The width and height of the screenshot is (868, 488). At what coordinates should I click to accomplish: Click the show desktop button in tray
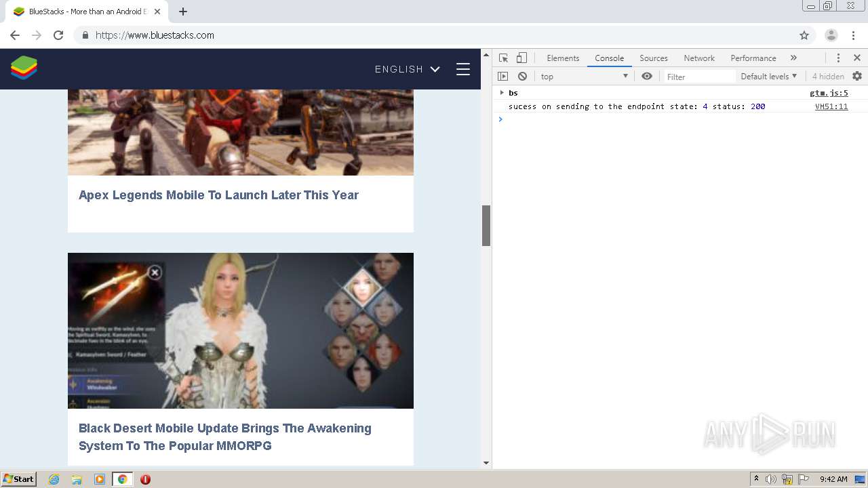(x=861, y=479)
